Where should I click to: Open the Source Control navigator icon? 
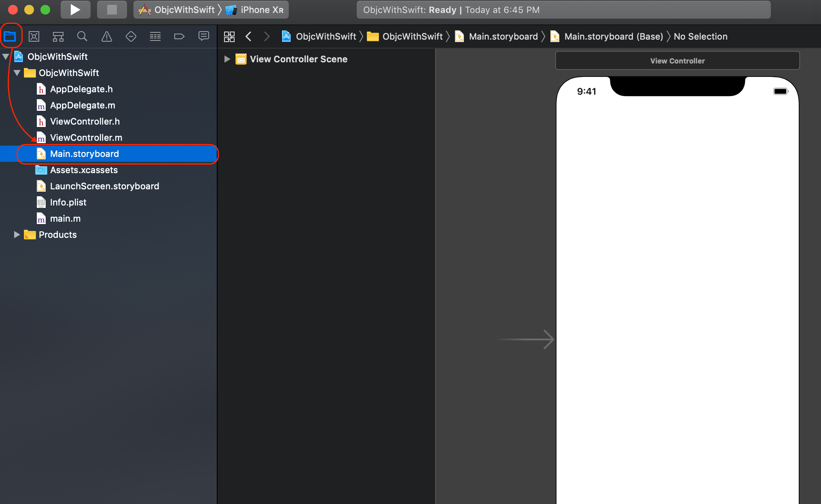[x=34, y=37]
